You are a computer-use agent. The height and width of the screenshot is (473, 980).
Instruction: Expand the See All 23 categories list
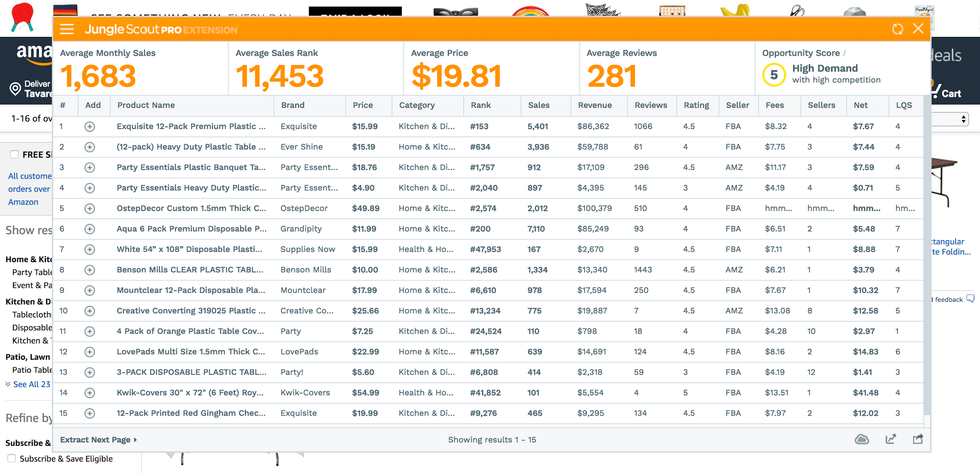31,384
